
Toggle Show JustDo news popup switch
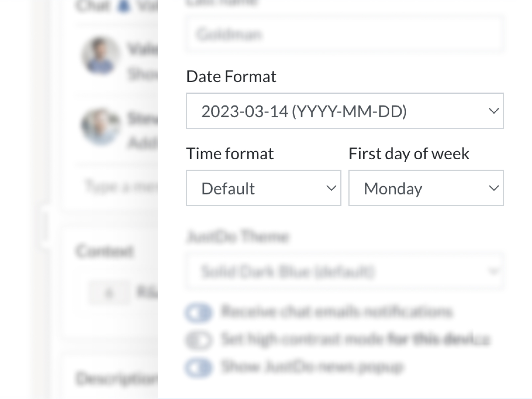pyautogui.click(x=199, y=367)
